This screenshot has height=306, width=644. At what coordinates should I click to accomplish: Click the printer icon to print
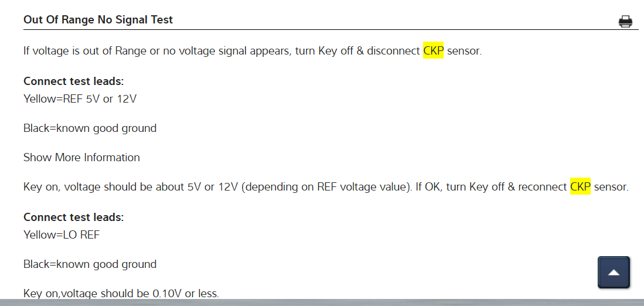(625, 22)
